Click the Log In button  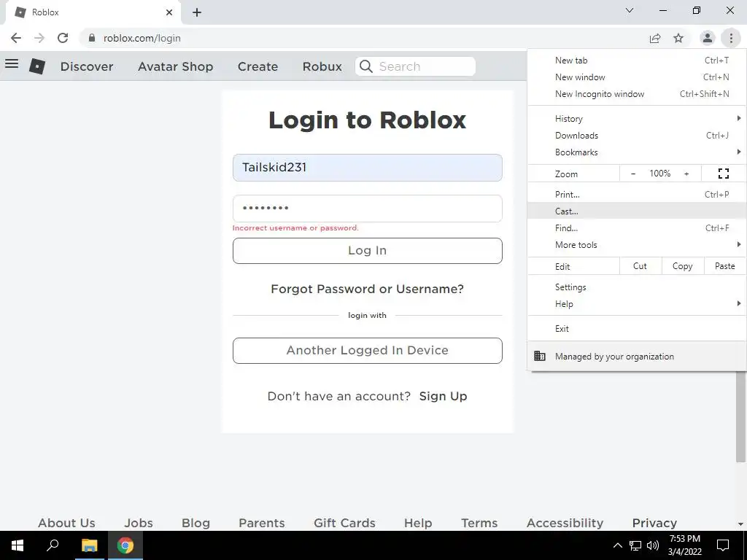pyautogui.click(x=368, y=251)
